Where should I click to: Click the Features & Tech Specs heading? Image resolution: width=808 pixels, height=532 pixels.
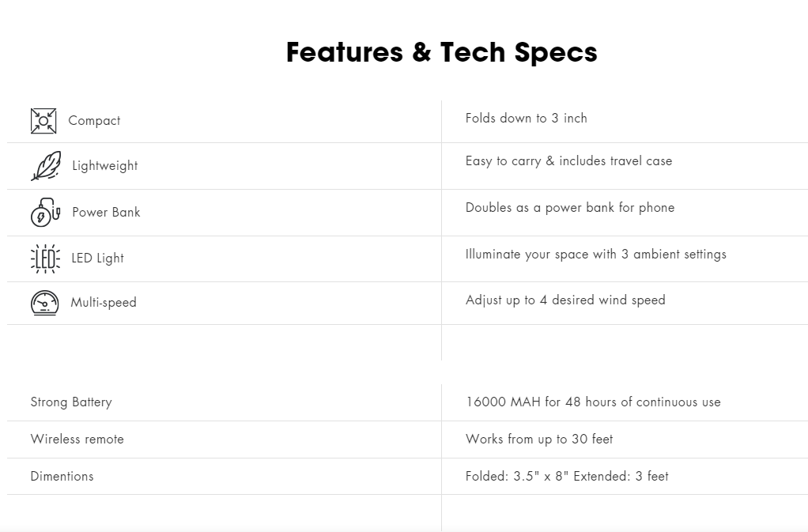click(x=441, y=52)
